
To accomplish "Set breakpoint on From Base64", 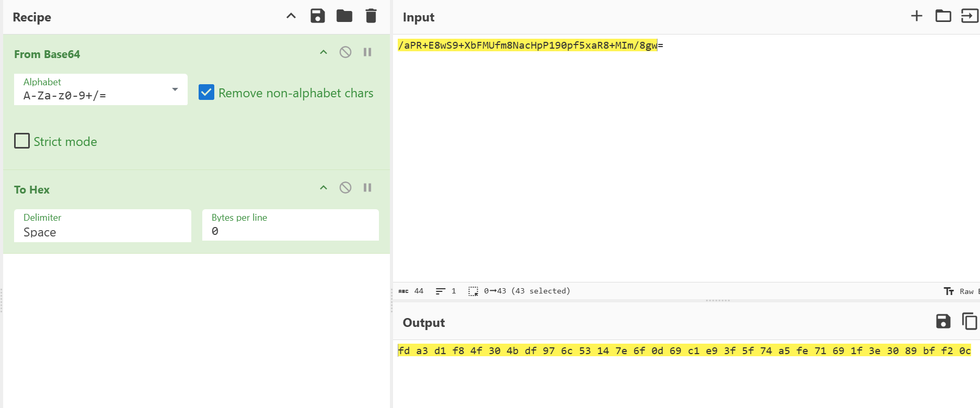I will 367,52.
